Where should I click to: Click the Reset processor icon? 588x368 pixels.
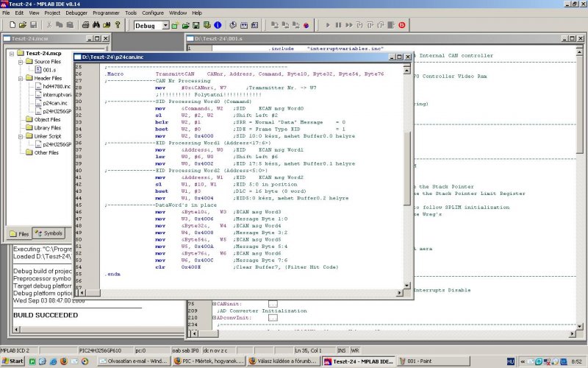[391, 25]
